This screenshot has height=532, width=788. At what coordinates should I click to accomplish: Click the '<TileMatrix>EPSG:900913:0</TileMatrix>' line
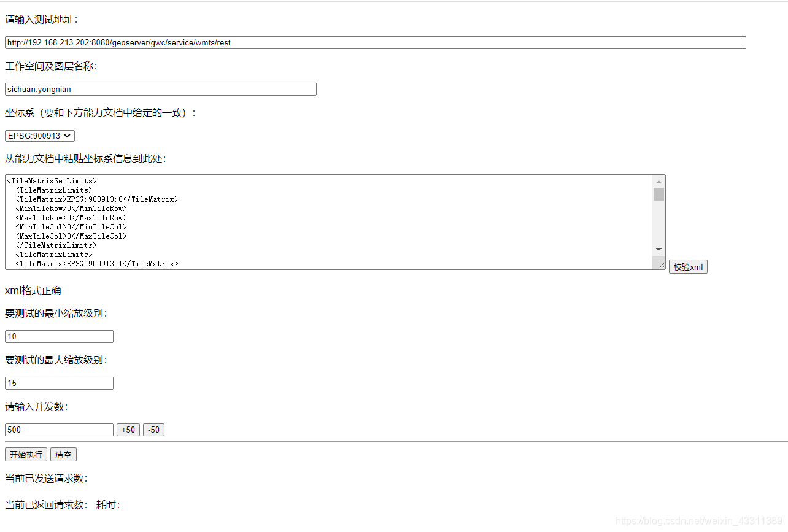97,199
